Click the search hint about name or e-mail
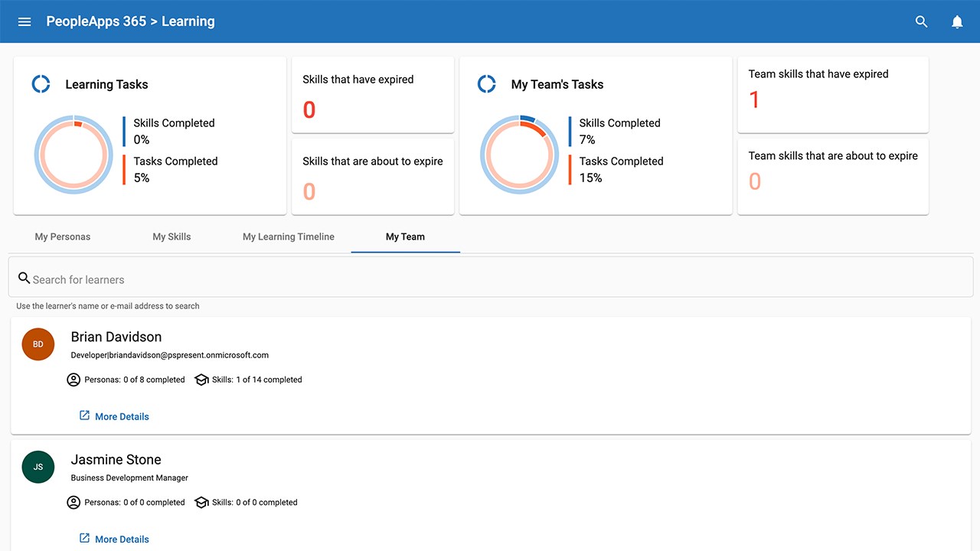The width and height of the screenshot is (980, 551). [x=108, y=306]
